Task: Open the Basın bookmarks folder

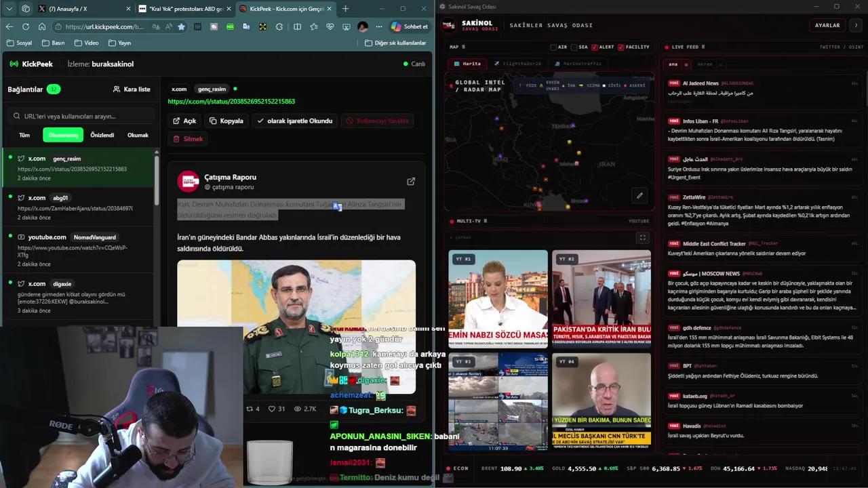Action: [x=54, y=43]
